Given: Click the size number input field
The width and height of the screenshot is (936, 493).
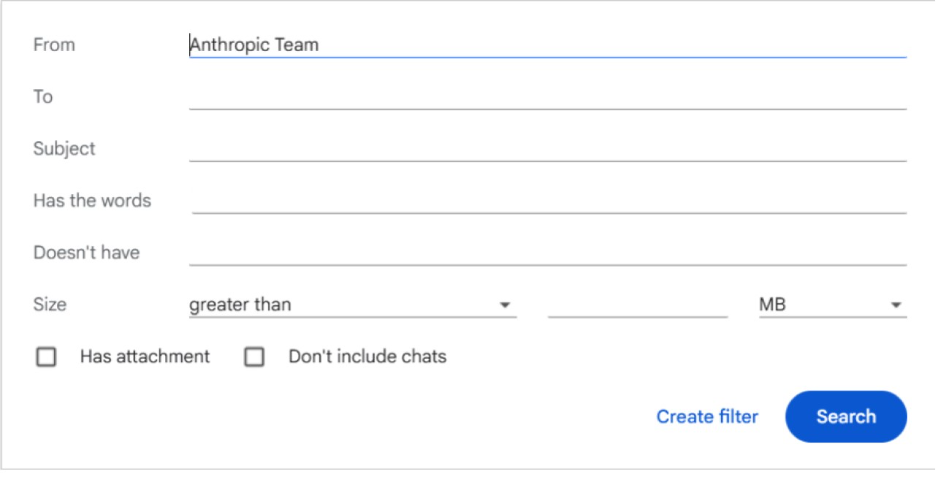Looking at the screenshot, I should [x=637, y=305].
